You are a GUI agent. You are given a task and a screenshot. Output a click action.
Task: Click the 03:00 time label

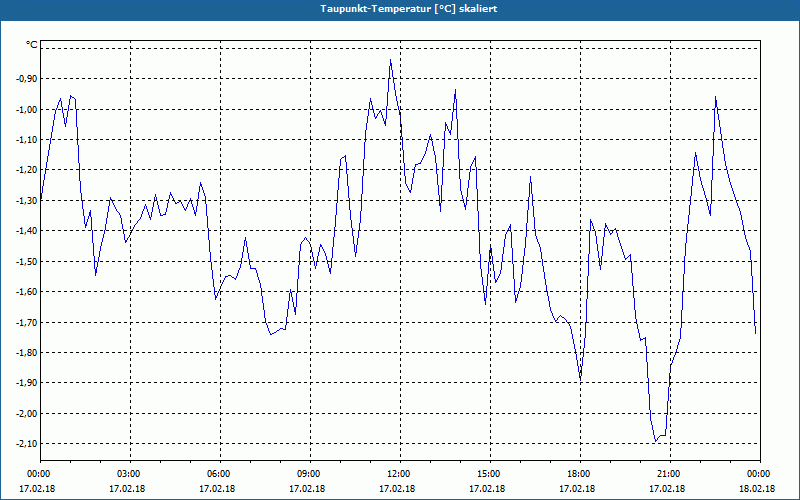(127, 474)
